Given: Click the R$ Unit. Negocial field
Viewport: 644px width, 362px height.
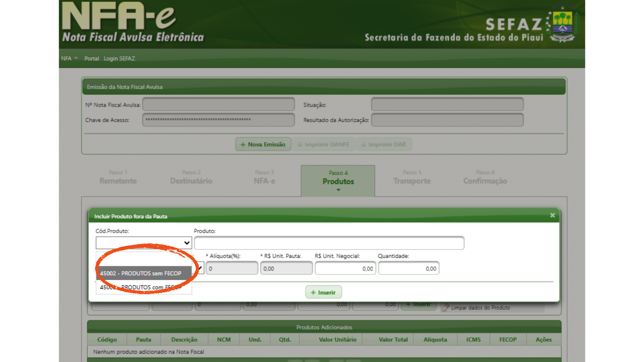Looking at the screenshot, I should (345, 268).
